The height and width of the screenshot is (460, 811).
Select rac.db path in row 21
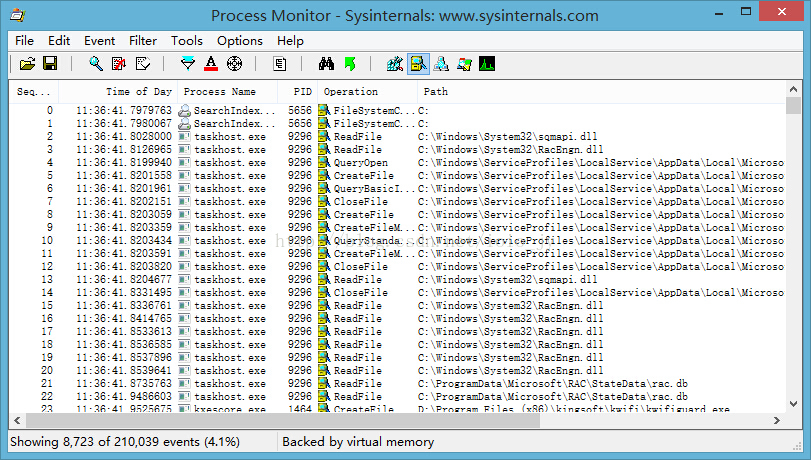pos(553,383)
